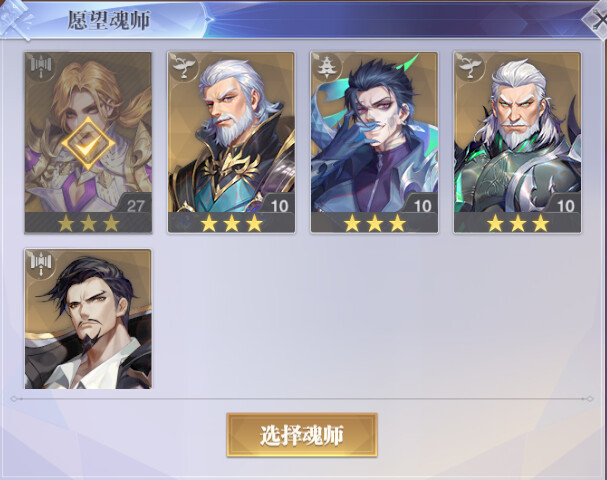Click level 10 badge on black-robed hero
Viewport: 607px width, 480px height.
[x=278, y=204]
